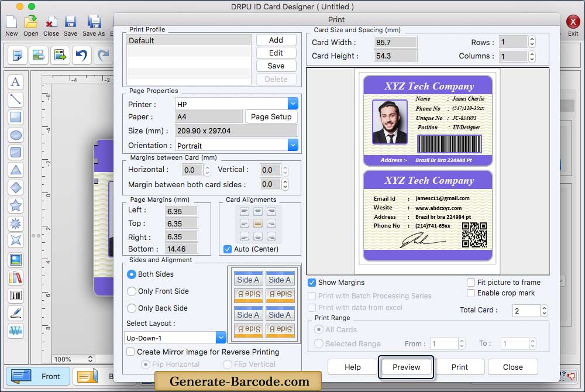Click the Redo arrow icon

[103, 55]
